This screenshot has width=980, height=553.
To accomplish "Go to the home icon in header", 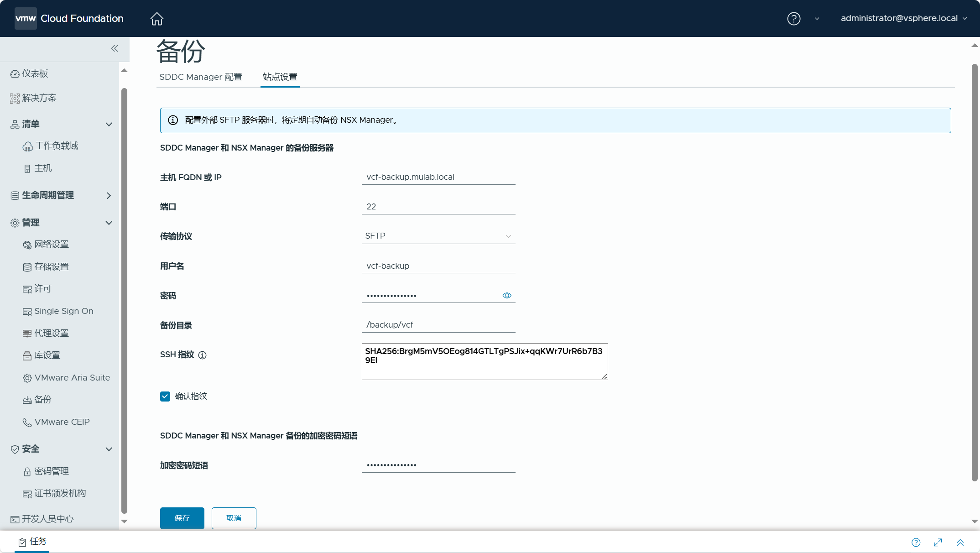I will click(x=156, y=18).
